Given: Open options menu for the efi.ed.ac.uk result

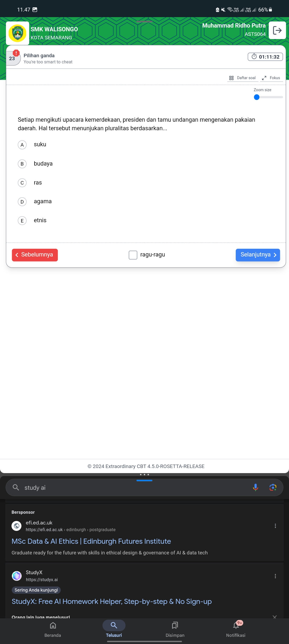Looking at the screenshot, I should click(x=275, y=526).
